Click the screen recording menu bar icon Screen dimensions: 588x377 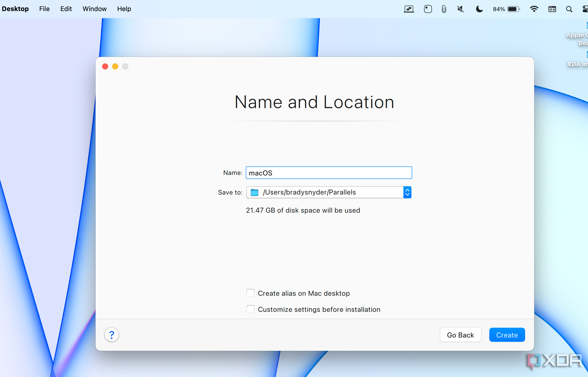(428, 9)
